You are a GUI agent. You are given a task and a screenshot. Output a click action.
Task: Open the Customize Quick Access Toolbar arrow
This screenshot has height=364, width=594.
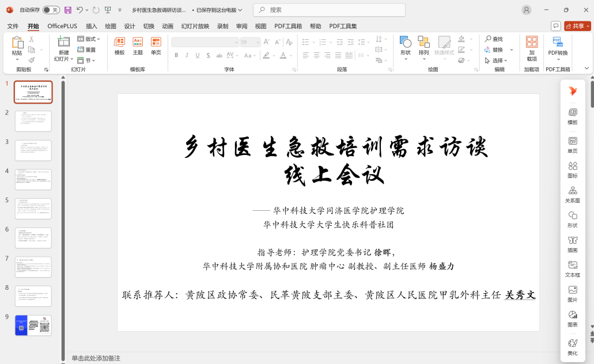pyautogui.click(x=120, y=10)
